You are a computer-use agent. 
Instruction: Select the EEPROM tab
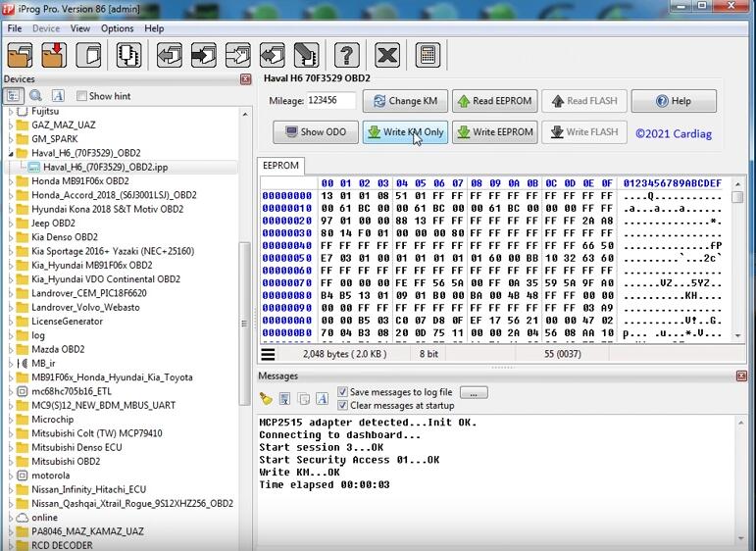280,166
